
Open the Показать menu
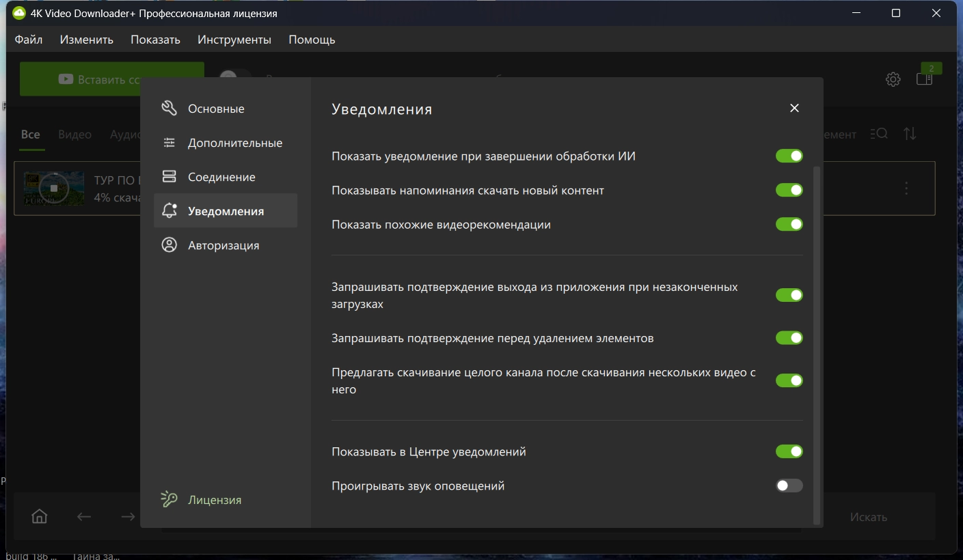156,40
